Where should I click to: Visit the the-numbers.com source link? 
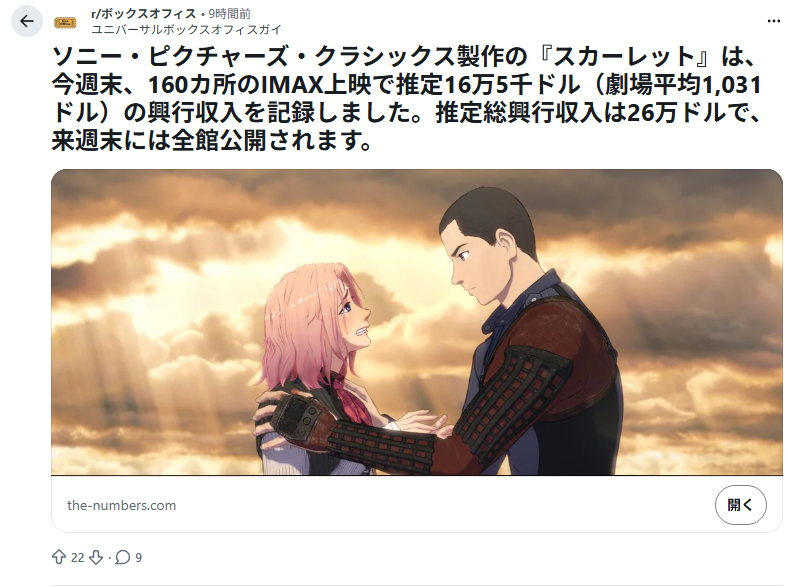pos(121,505)
